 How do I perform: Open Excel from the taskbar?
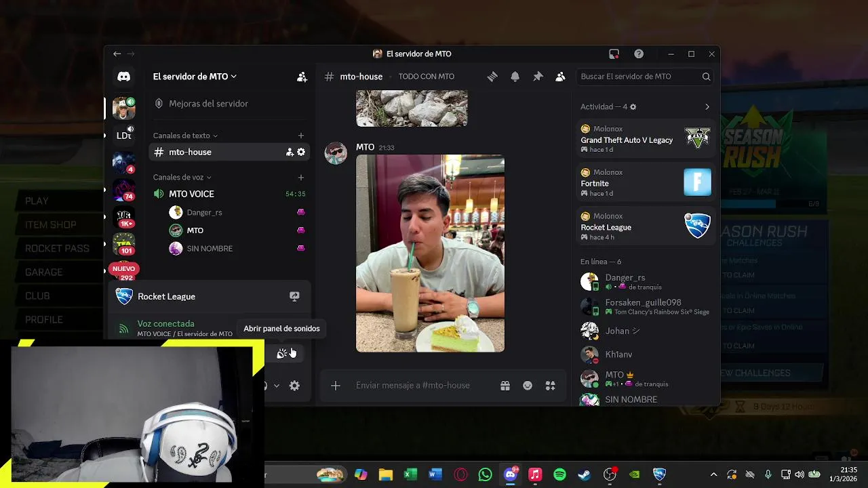pos(410,474)
